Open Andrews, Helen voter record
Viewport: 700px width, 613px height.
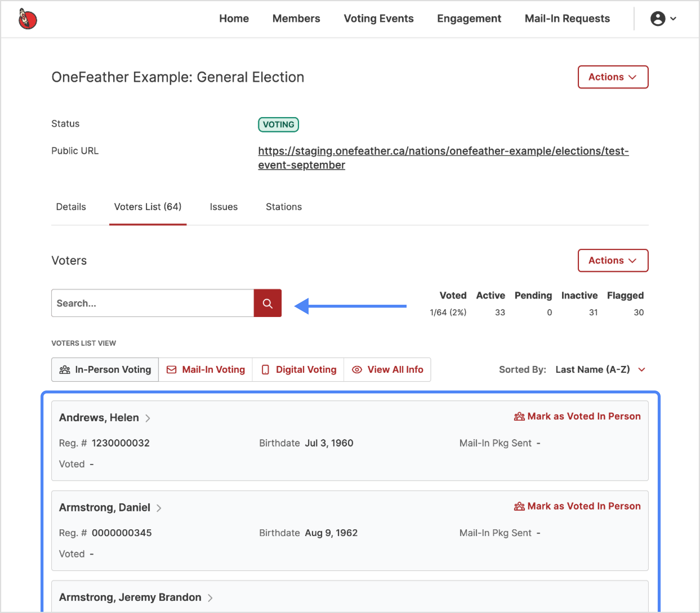[99, 418]
